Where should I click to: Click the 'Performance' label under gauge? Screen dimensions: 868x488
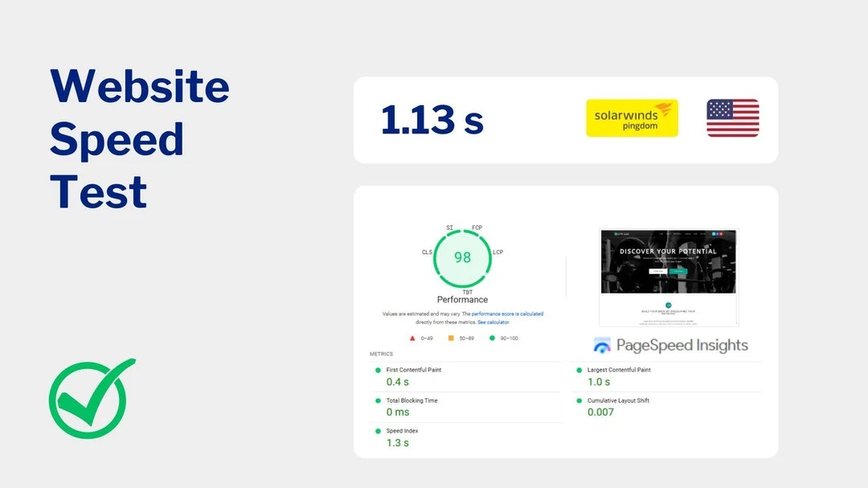point(462,300)
